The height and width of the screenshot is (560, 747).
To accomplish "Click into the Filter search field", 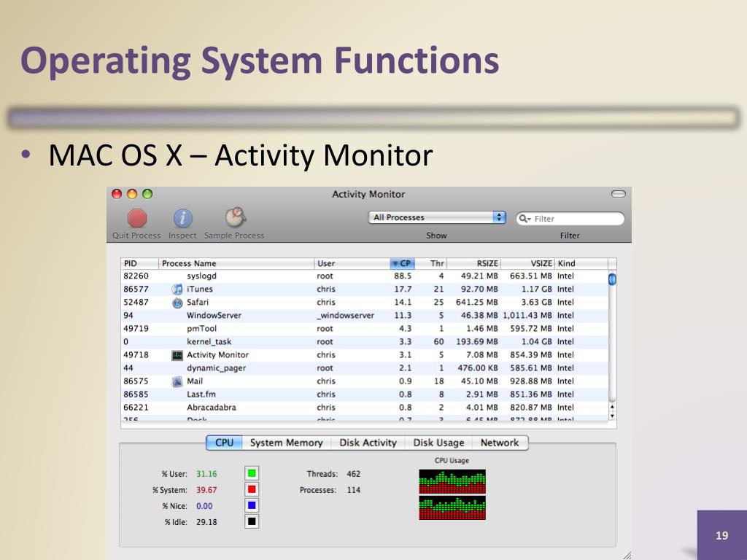I will tap(570, 219).
